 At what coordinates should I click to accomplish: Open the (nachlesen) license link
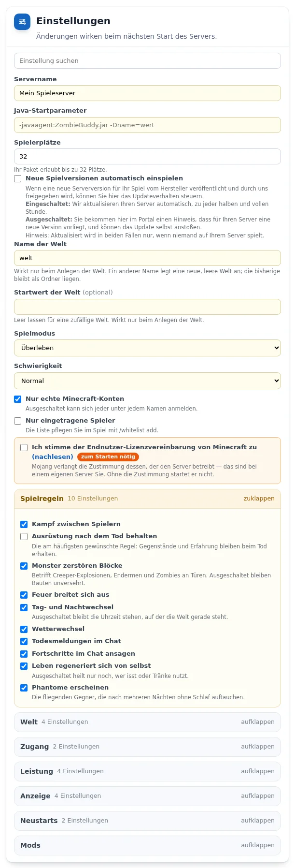tap(53, 456)
